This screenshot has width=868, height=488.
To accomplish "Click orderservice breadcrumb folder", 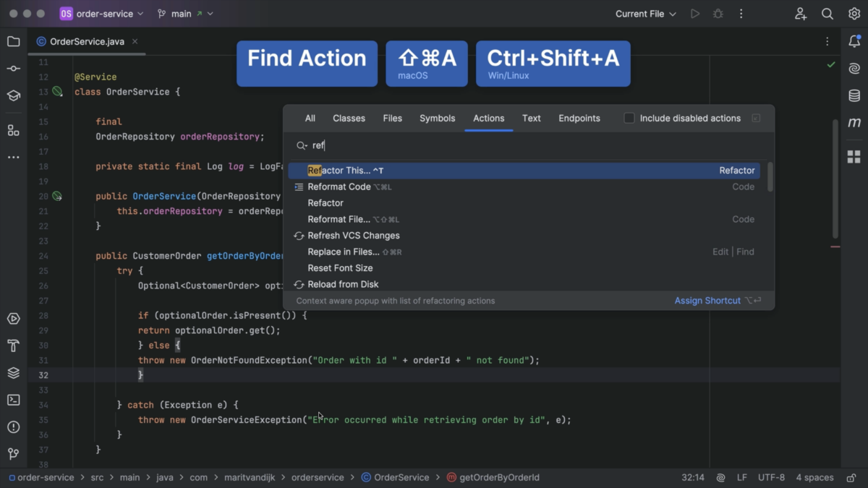I will (x=318, y=478).
